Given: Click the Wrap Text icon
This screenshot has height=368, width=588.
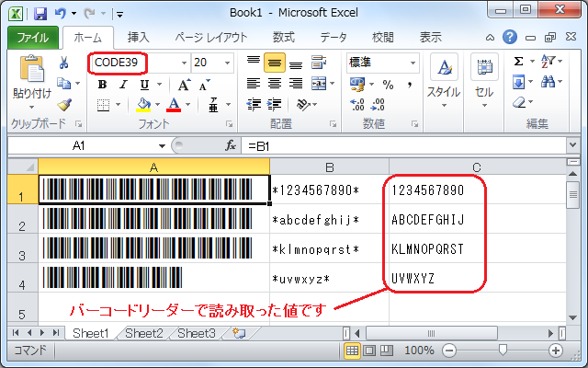Looking at the screenshot, I should [319, 63].
